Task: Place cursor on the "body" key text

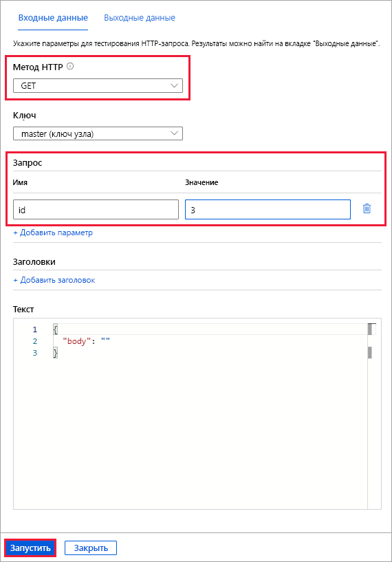Action: 74,341
